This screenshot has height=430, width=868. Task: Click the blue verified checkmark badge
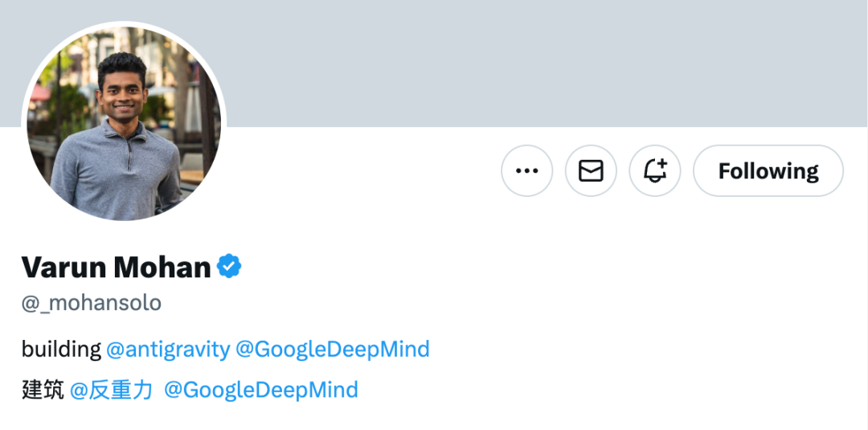(230, 266)
